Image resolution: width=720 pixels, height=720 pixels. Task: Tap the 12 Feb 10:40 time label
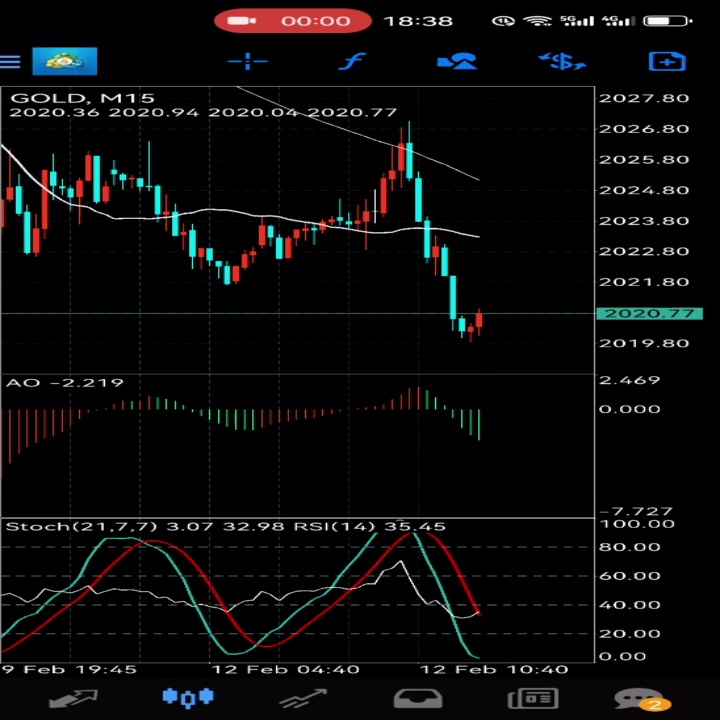click(x=494, y=669)
